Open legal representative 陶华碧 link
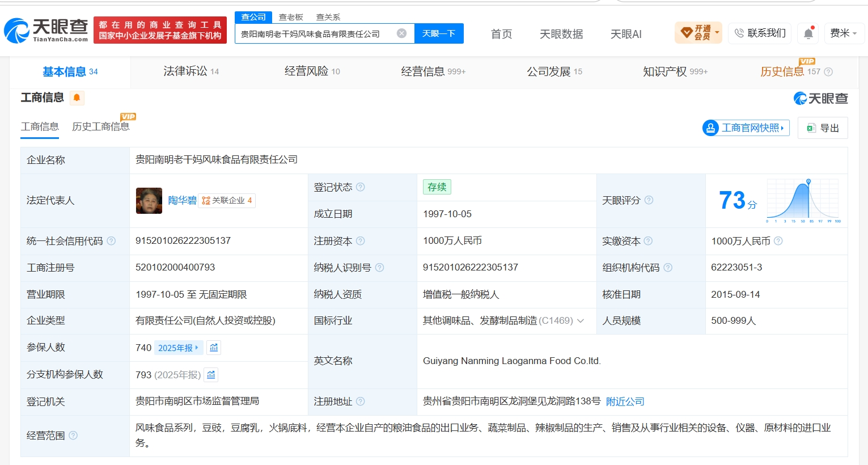 [182, 200]
